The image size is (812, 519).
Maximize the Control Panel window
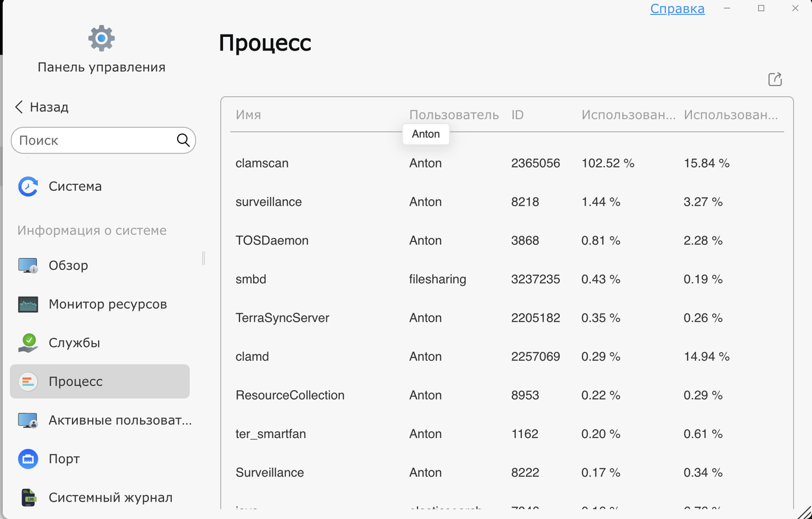click(761, 8)
